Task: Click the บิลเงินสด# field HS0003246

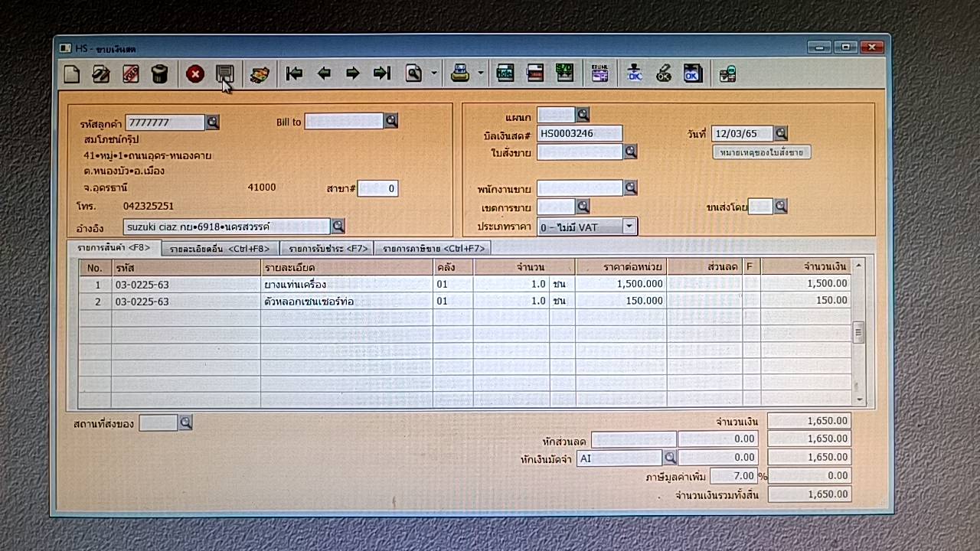Action: point(580,133)
